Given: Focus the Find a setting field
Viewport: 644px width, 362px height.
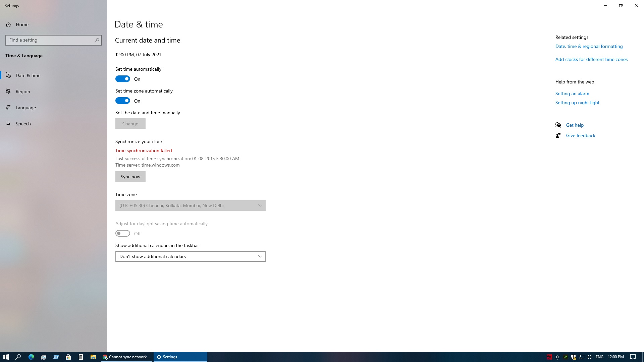Looking at the screenshot, I should [50, 40].
